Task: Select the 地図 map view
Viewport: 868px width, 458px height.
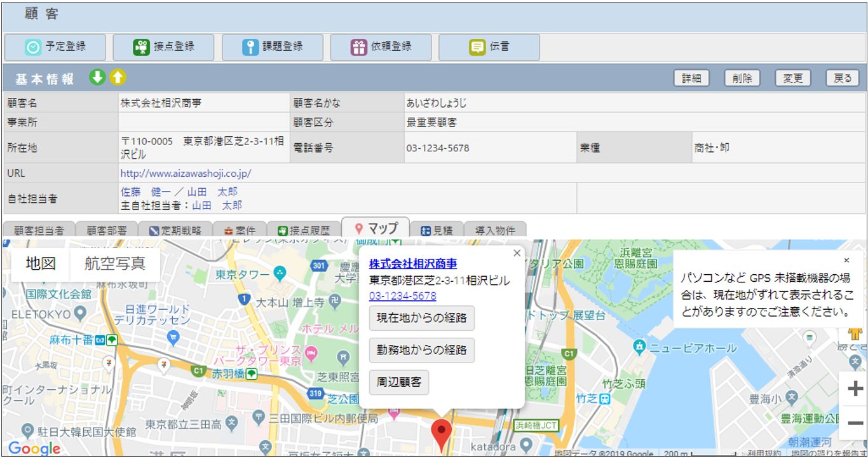Action: point(41,264)
